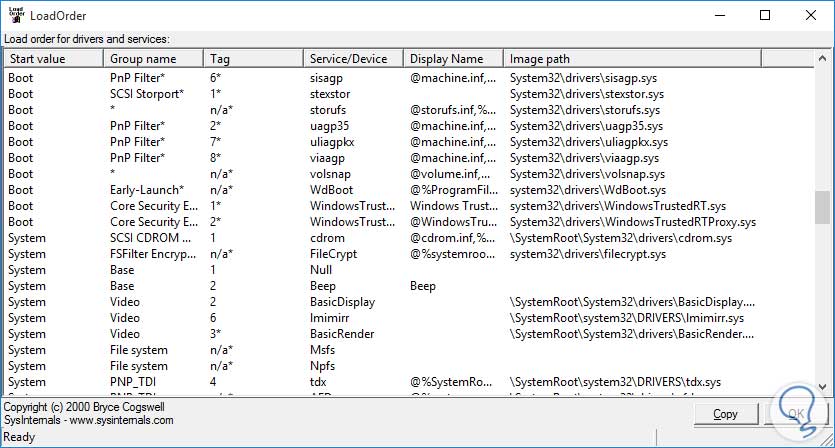
Task: Select the volsnap service entry
Action: [330, 174]
